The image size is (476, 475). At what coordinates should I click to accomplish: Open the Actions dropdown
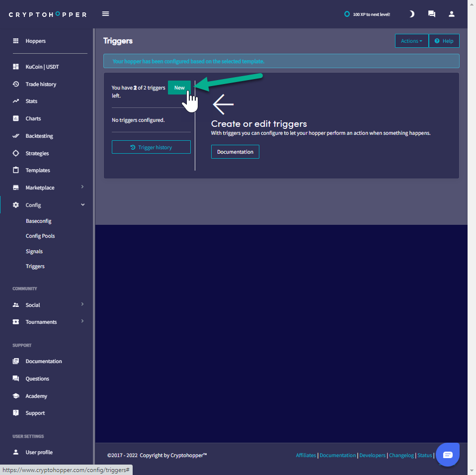pyautogui.click(x=411, y=41)
